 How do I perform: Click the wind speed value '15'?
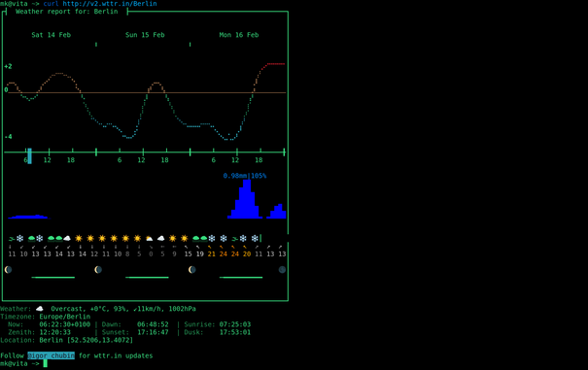coord(188,253)
